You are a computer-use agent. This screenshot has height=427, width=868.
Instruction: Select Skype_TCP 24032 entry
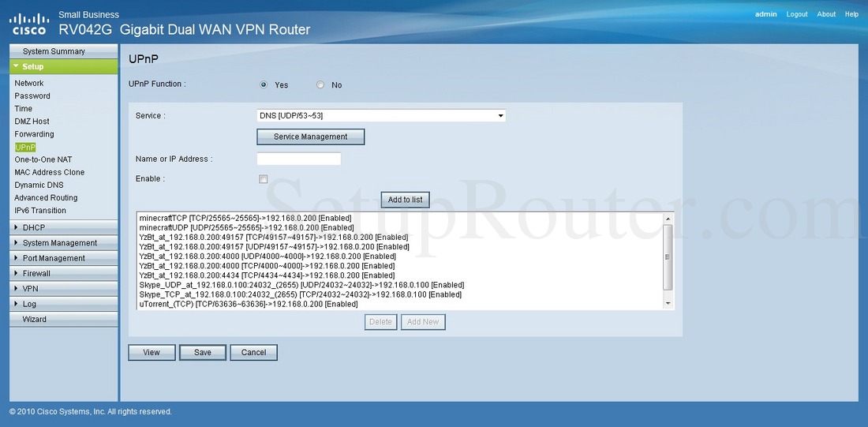[301, 294]
